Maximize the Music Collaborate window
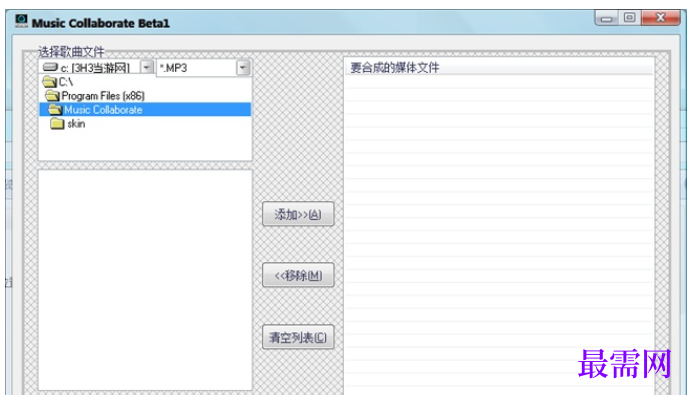690x395 pixels. point(630,18)
